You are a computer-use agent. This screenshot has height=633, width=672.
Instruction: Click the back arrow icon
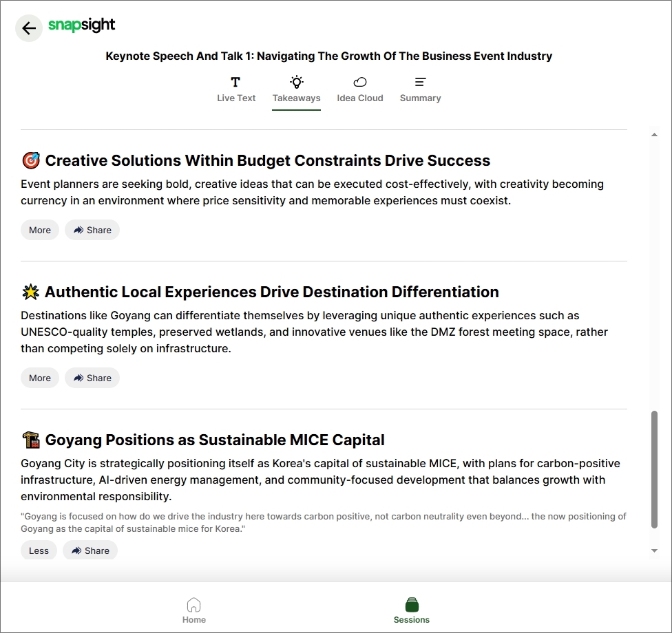(29, 28)
